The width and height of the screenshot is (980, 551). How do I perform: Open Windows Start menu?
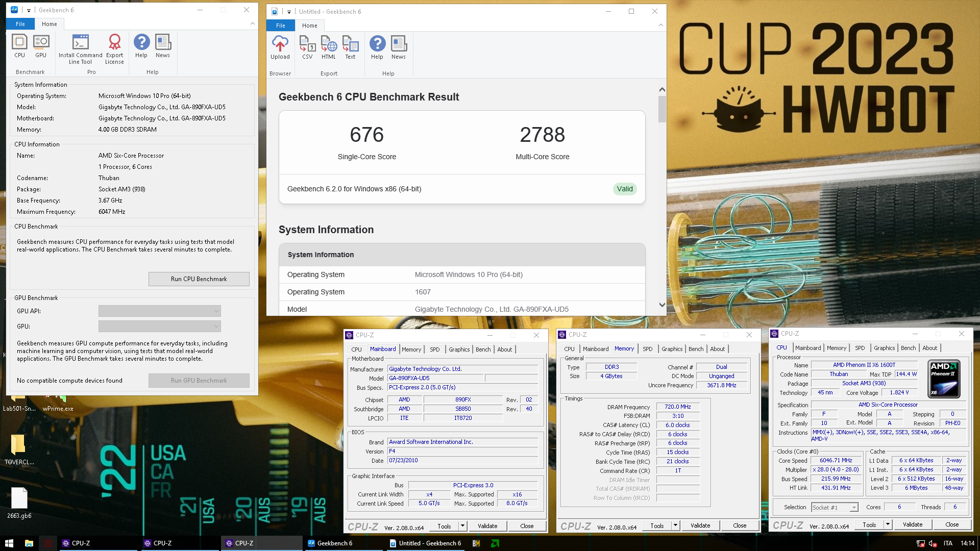coord(9,543)
